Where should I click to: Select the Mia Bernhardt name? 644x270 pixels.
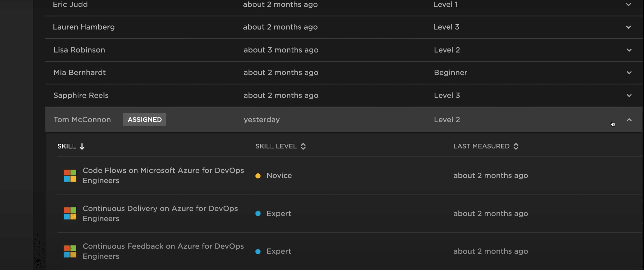tap(80, 72)
